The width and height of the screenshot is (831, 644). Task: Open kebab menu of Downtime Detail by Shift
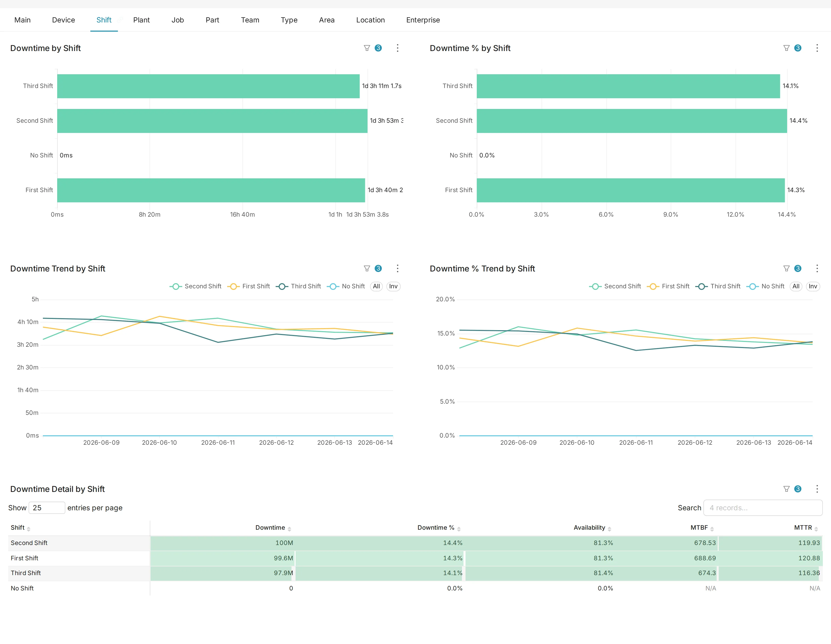[x=817, y=489]
